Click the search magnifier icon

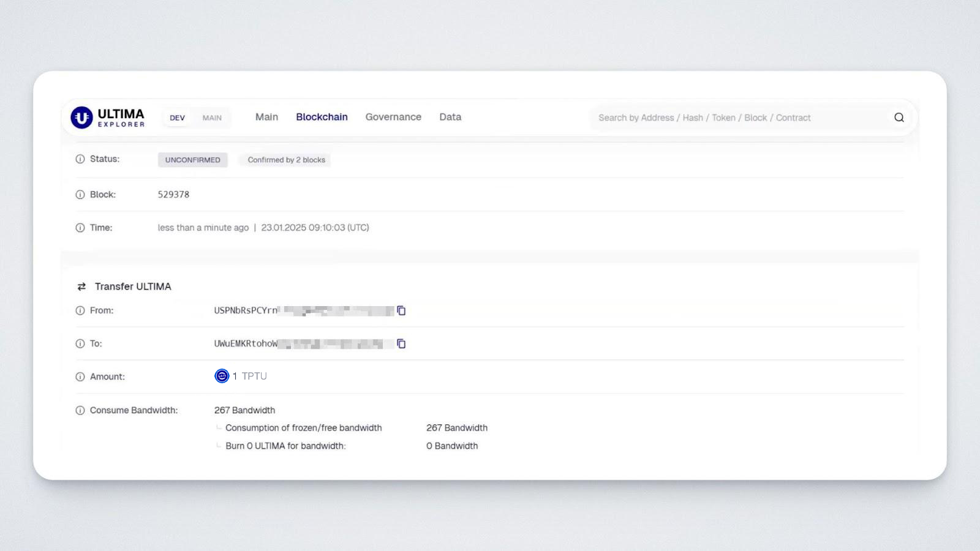pos(899,118)
